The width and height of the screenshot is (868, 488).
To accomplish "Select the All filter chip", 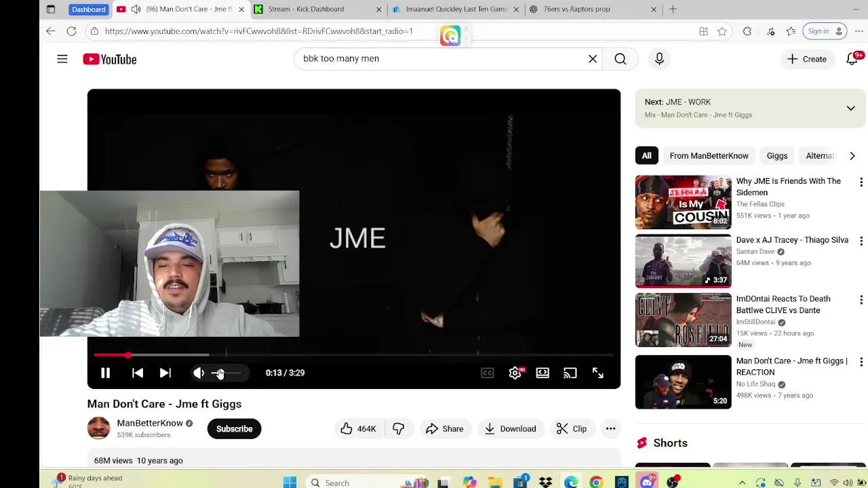I will pos(647,156).
